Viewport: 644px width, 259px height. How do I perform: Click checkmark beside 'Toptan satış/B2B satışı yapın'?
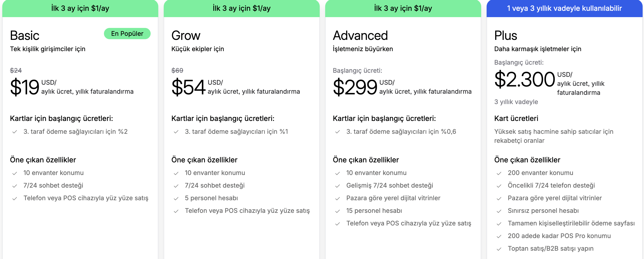499,249
